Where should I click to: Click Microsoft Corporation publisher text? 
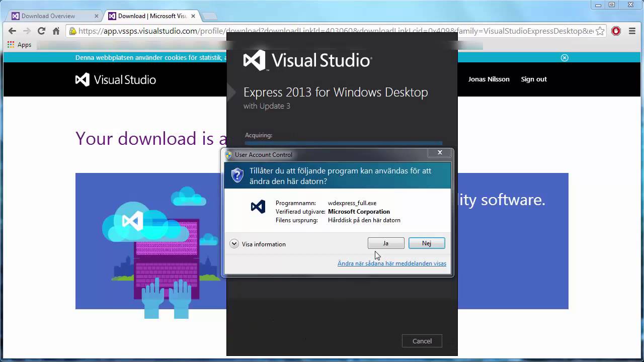coord(359,212)
